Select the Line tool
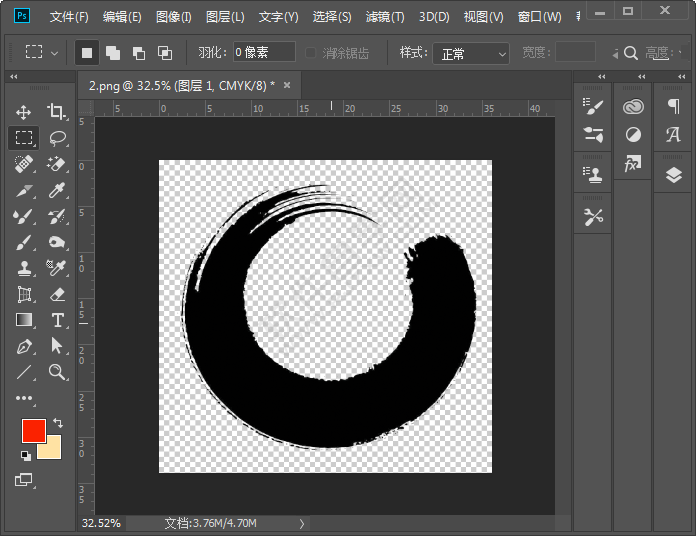The width and height of the screenshot is (696, 536). 24,372
